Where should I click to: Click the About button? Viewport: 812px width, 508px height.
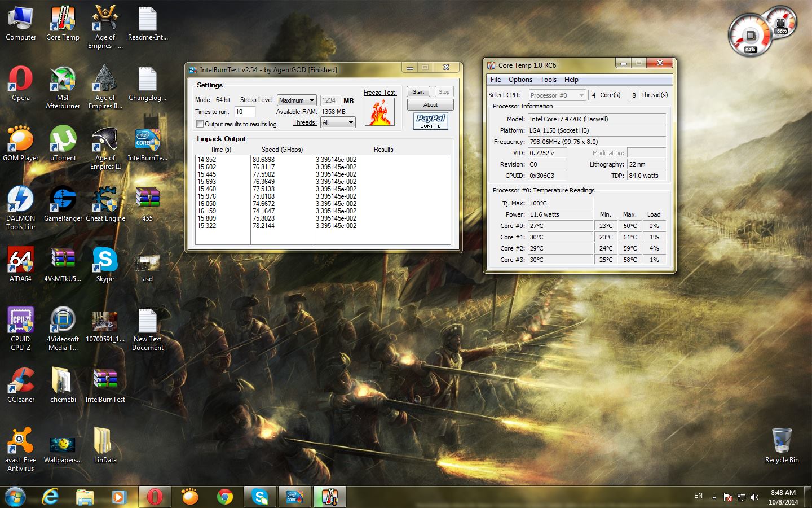pos(430,105)
